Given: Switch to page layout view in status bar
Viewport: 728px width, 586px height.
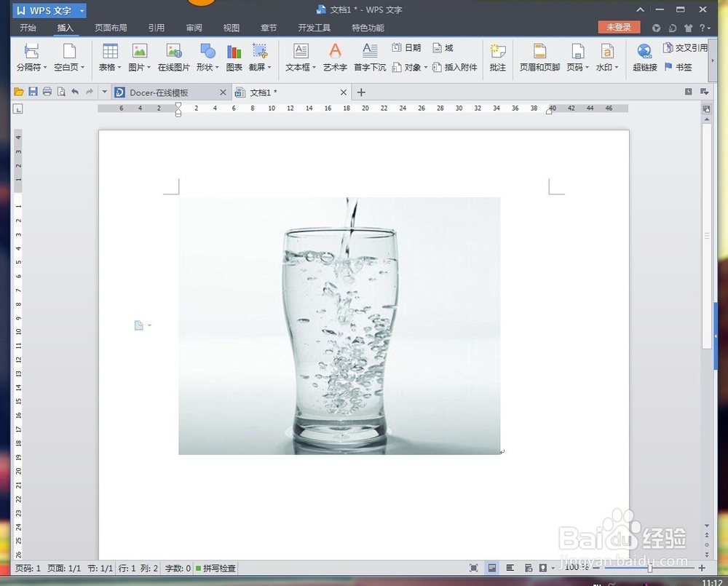Looking at the screenshot, I should (x=491, y=568).
